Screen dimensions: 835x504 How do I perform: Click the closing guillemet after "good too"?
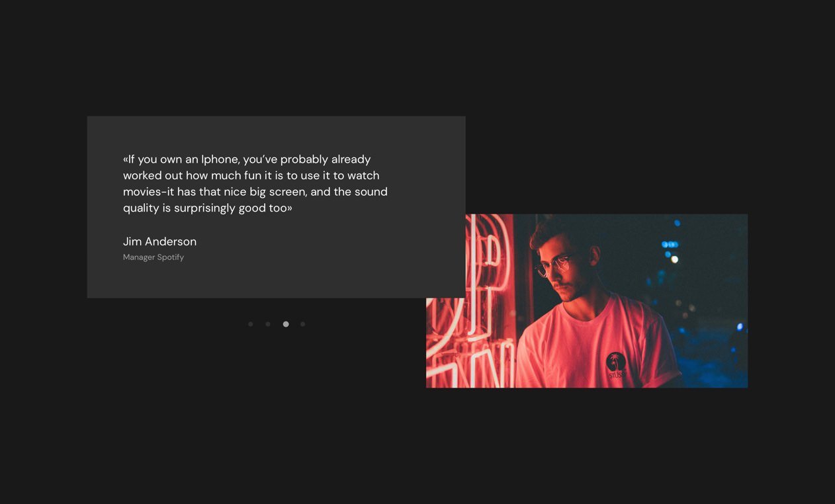pos(289,208)
